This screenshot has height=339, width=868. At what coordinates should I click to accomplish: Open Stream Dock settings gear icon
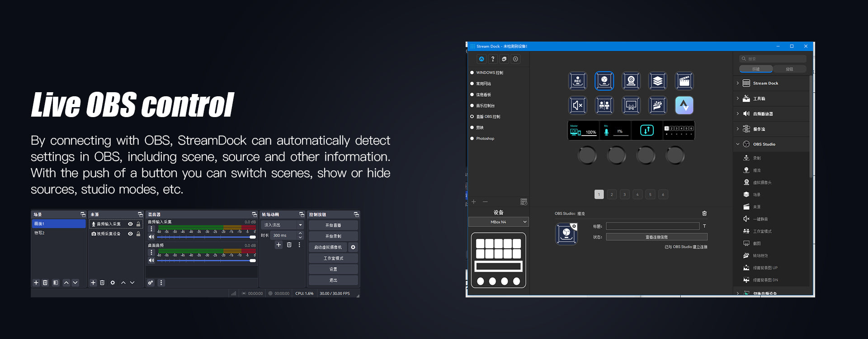515,59
